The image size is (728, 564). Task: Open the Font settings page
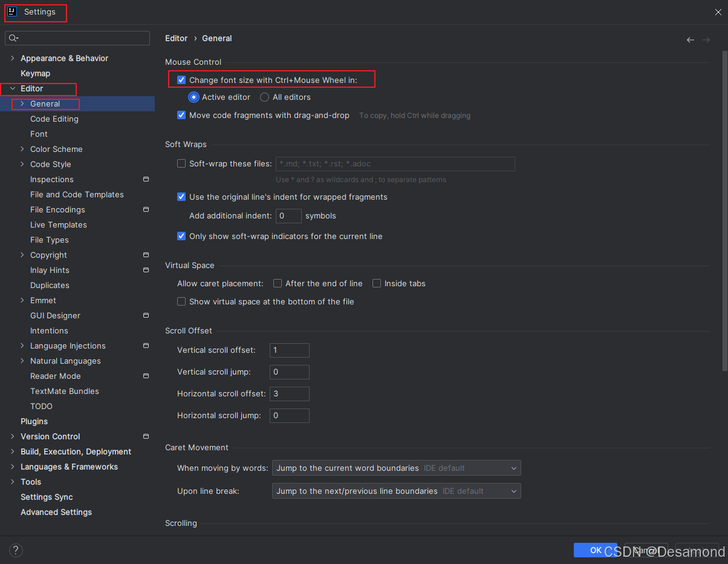tap(39, 134)
